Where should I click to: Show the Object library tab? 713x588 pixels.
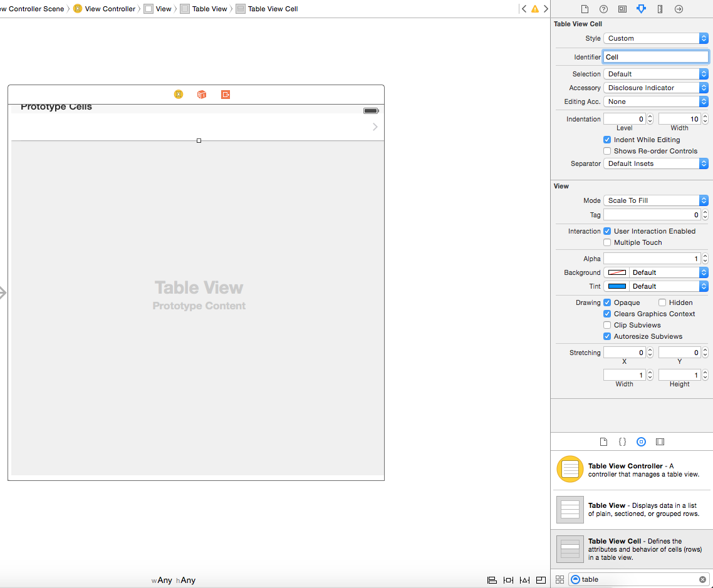pos(641,441)
